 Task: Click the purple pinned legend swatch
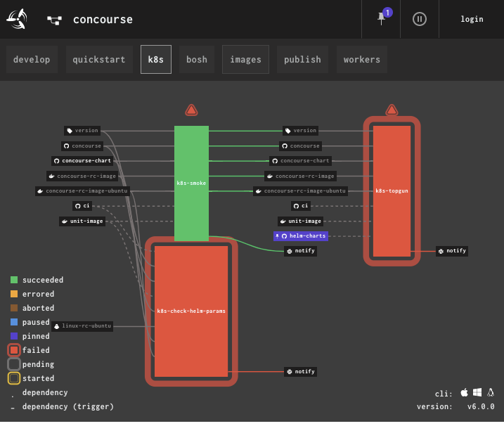coord(14,336)
